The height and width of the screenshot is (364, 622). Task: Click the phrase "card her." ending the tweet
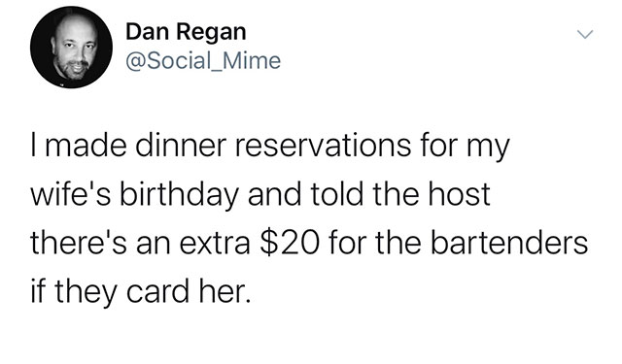tap(190, 291)
